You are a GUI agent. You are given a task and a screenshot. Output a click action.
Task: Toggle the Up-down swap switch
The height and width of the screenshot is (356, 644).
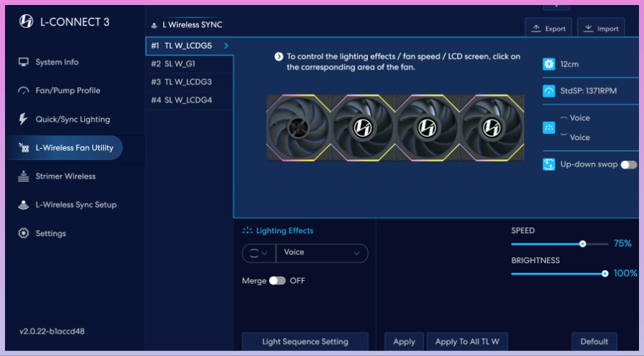628,164
